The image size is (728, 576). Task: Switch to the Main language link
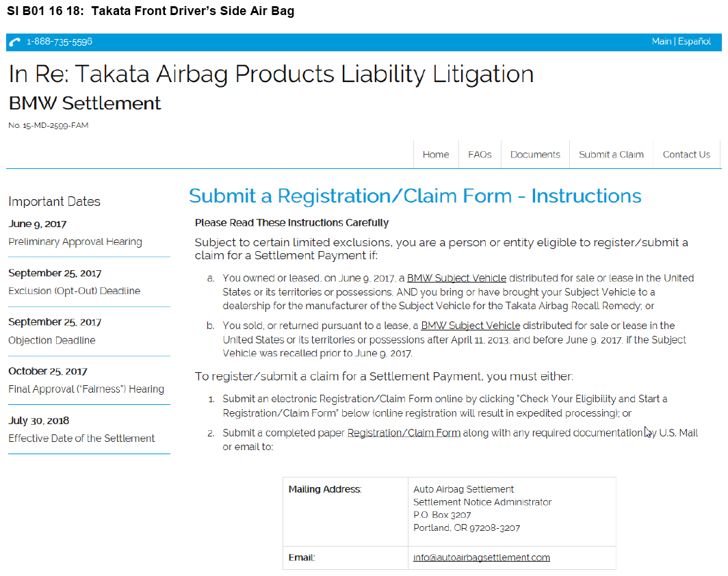click(661, 42)
